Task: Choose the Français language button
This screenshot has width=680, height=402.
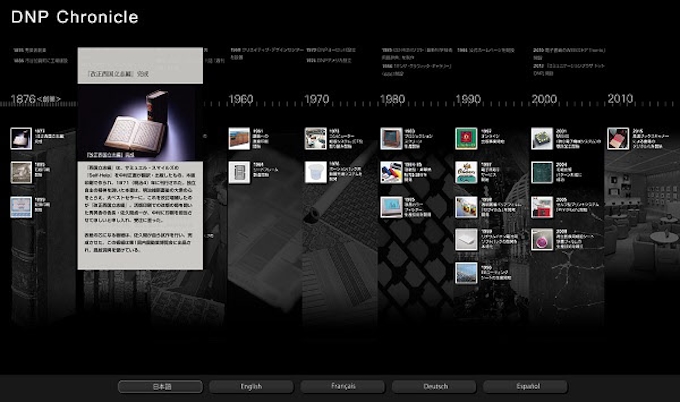Action: pos(343,386)
